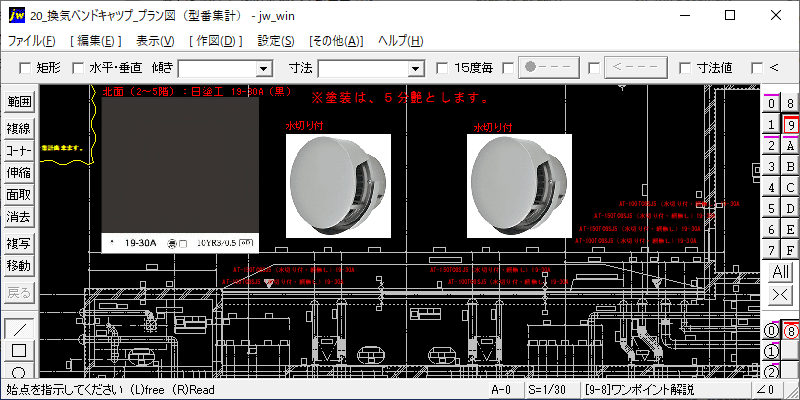This screenshot has width=800, height=400.
Task: Select the circle drawing tool
Action: click(19, 370)
